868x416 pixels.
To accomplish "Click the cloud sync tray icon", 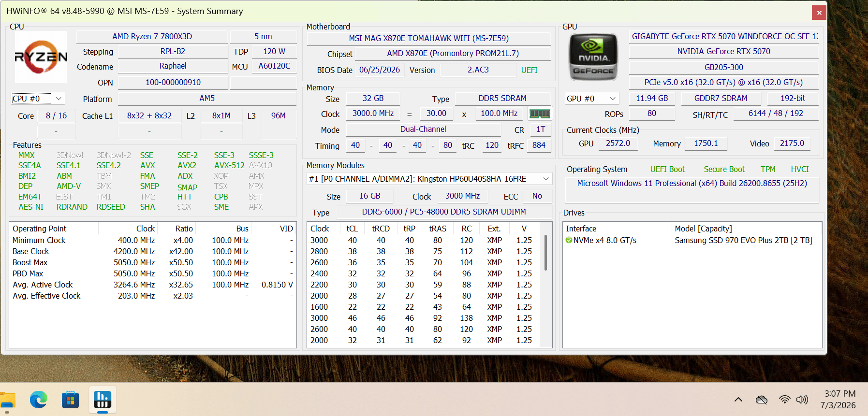I will (762, 400).
